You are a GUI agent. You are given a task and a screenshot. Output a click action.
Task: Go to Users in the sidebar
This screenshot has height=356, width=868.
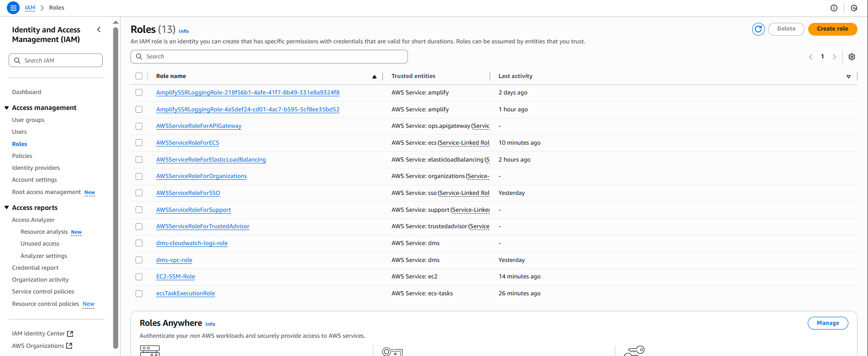(19, 132)
